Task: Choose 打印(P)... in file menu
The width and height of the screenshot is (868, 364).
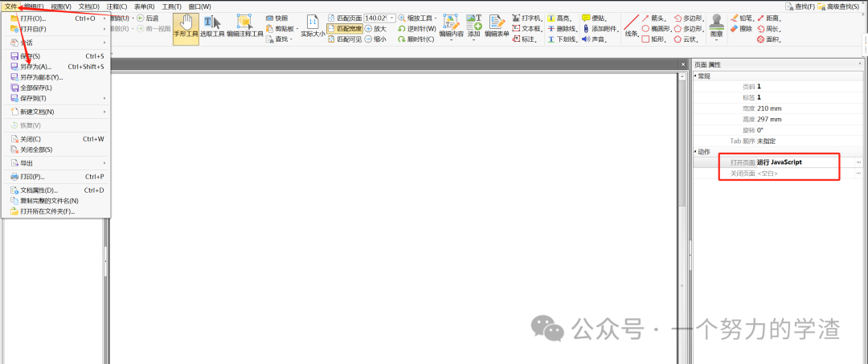Action: (56, 177)
